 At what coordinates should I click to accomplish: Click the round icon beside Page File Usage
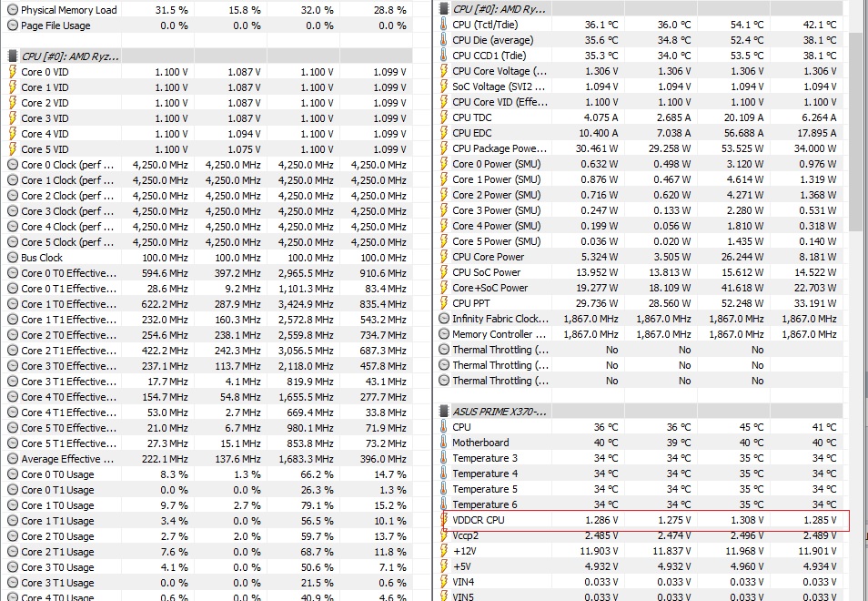(12, 25)
